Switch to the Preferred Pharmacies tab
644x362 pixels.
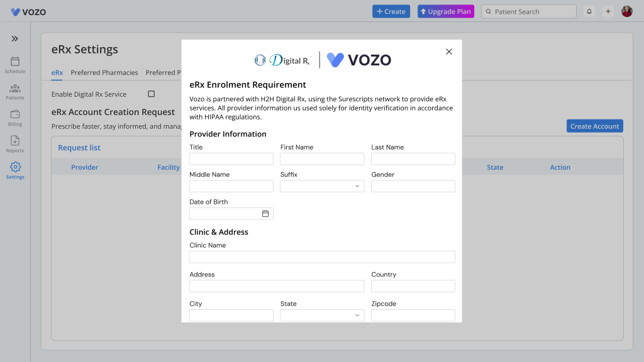click(104, 73)
